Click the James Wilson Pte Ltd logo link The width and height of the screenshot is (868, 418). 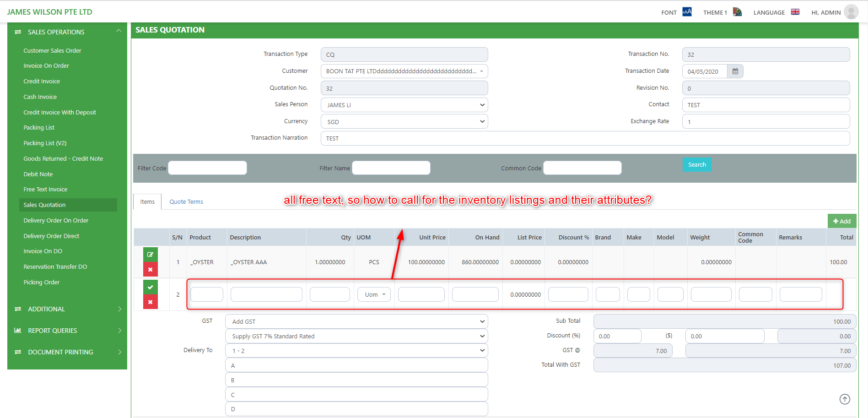49,12
